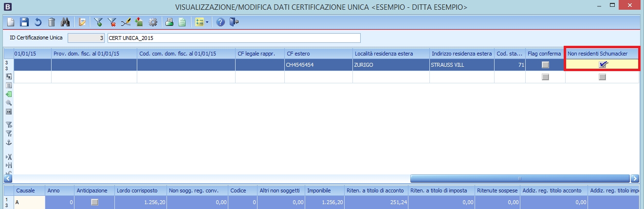The width and height of the screenshot is (644, 209).
Task: Click the Riten. a titolo di acconto header
Action: [376, 190]
